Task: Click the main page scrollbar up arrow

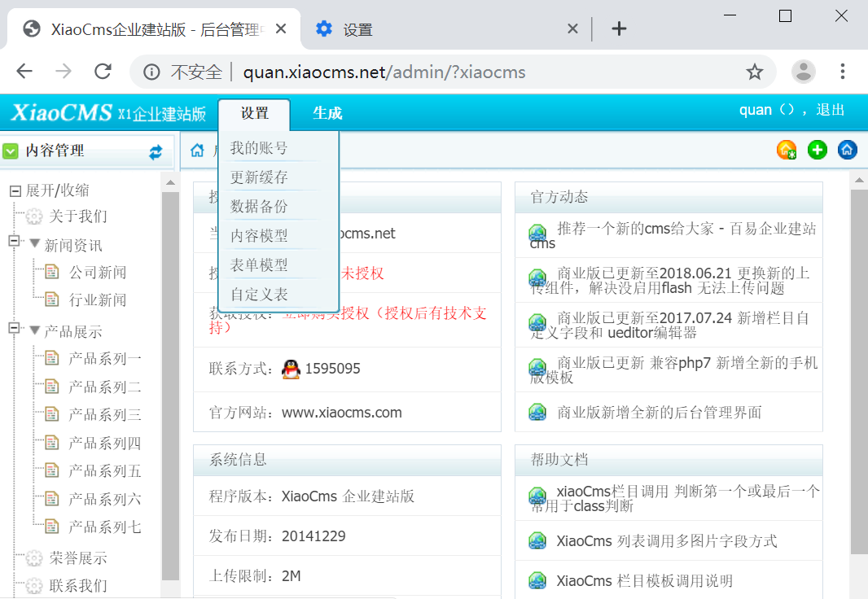Action: click(859, 181)
